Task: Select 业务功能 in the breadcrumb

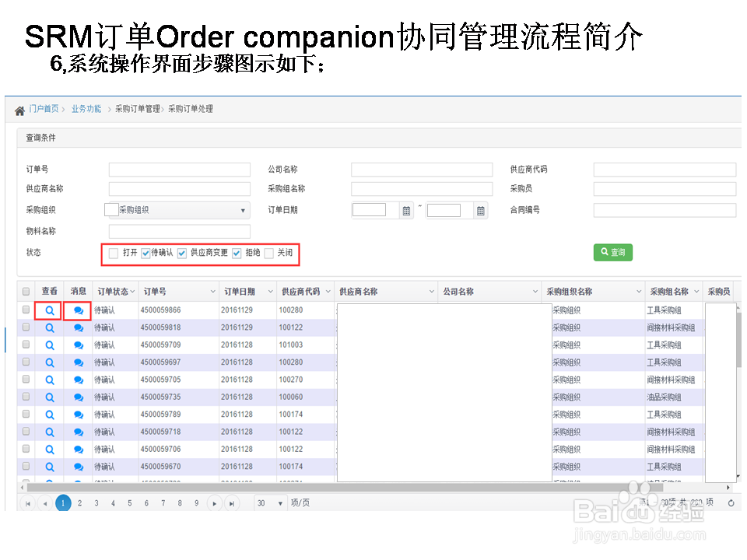Action: pyautogui.click(x=86, y=109)
